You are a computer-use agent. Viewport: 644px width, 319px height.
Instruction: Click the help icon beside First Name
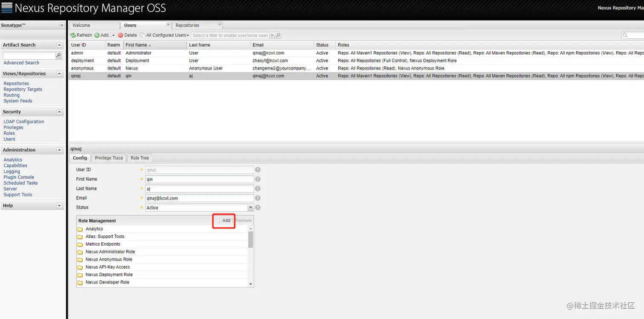258,179
